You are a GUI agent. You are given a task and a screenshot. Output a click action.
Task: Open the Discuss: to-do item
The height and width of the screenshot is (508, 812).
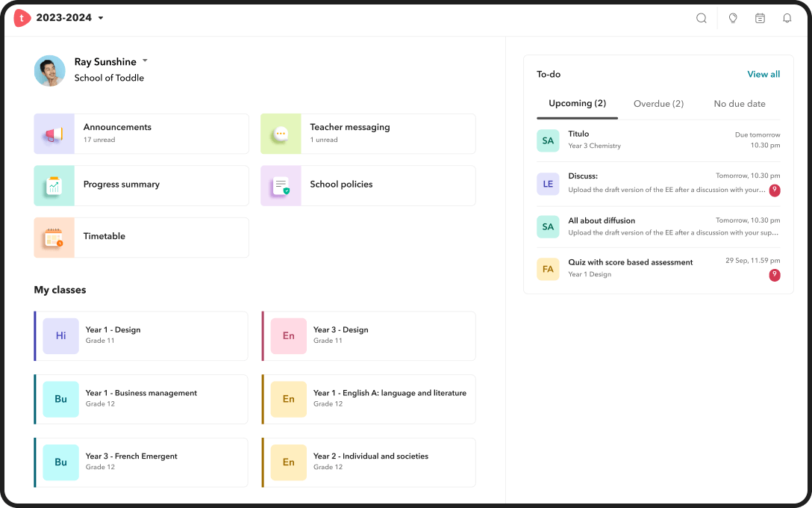tap(658, 184)
